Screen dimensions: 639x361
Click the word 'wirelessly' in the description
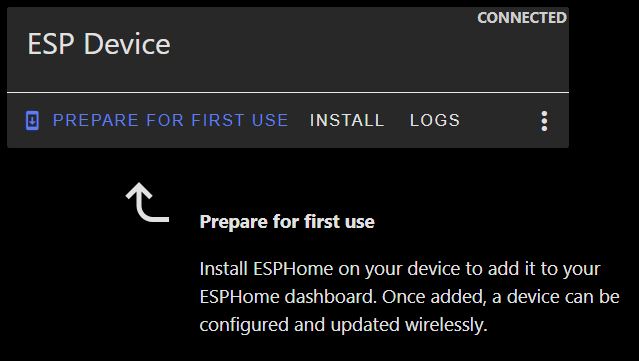(446, 325)
